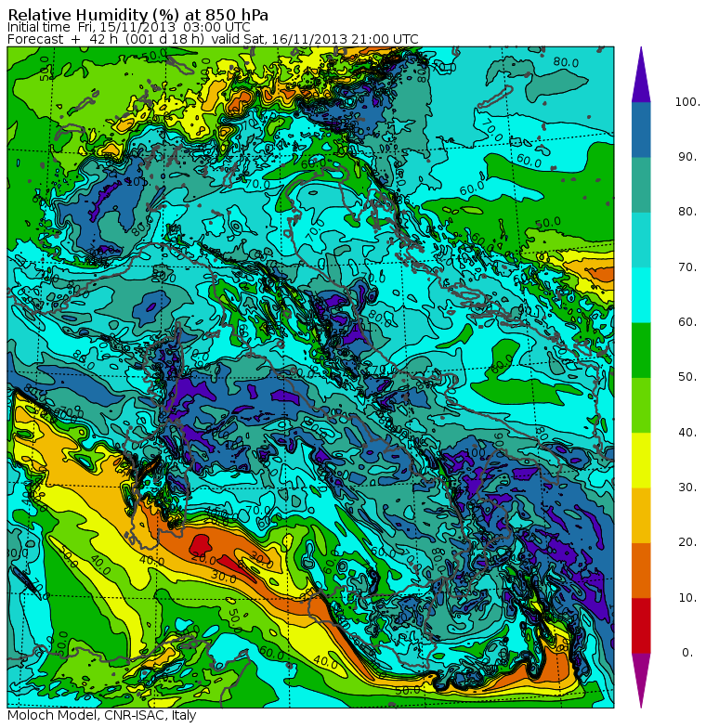Select the dark blue 90–100 legend band

coord(641,130)
